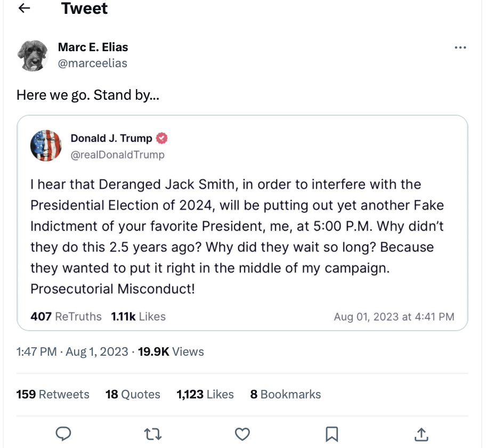The image size is (502, 448).
Task: Click the 19.9K Views count
Action: pyautogui.click(x=171, y=351)
